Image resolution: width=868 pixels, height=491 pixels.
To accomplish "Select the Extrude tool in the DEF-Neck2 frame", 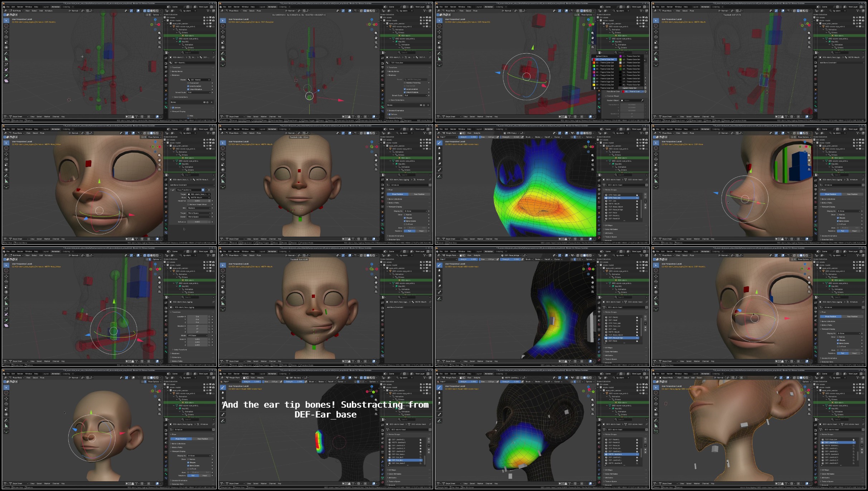I will pos(6,75).
